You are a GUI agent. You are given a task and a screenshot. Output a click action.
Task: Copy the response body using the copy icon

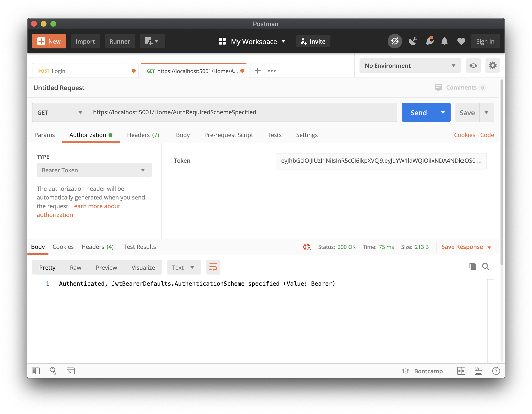(x=473, y=266)
